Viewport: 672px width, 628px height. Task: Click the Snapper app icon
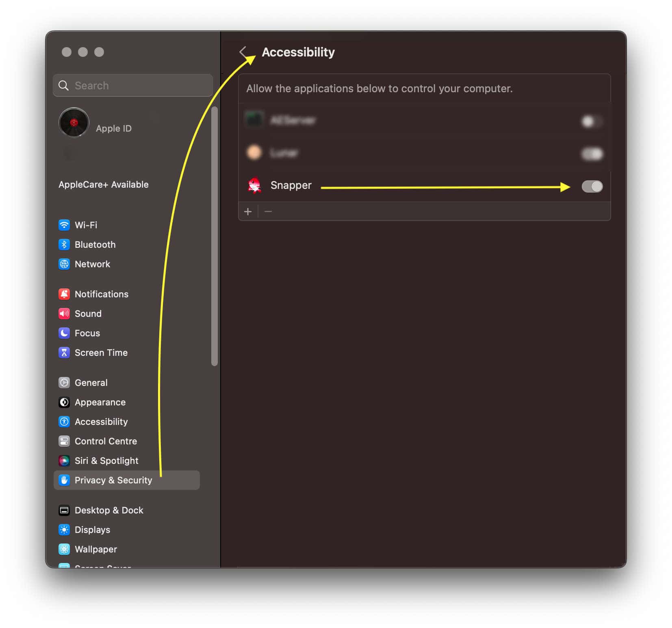[254, 185]
